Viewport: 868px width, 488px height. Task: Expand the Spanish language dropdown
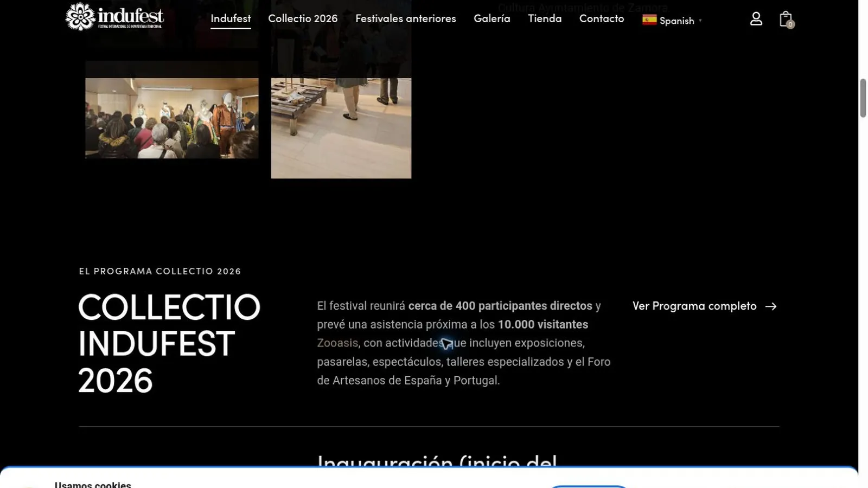[x=672, y=20]
